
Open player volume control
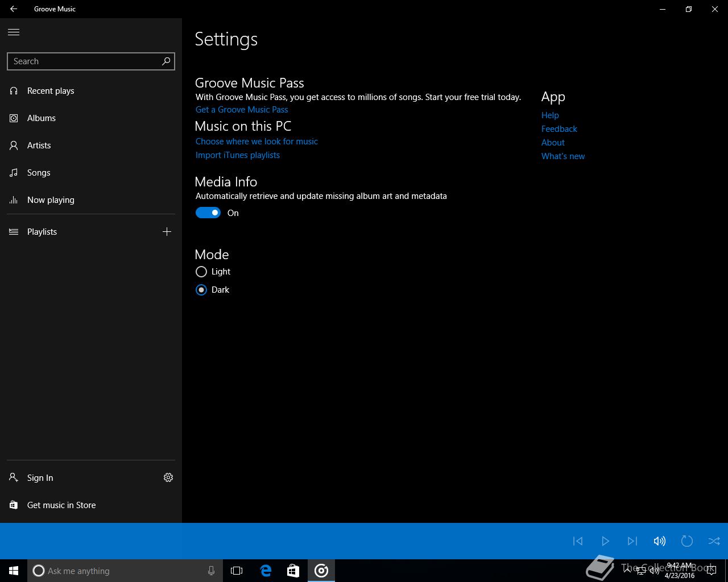point(660,541)
